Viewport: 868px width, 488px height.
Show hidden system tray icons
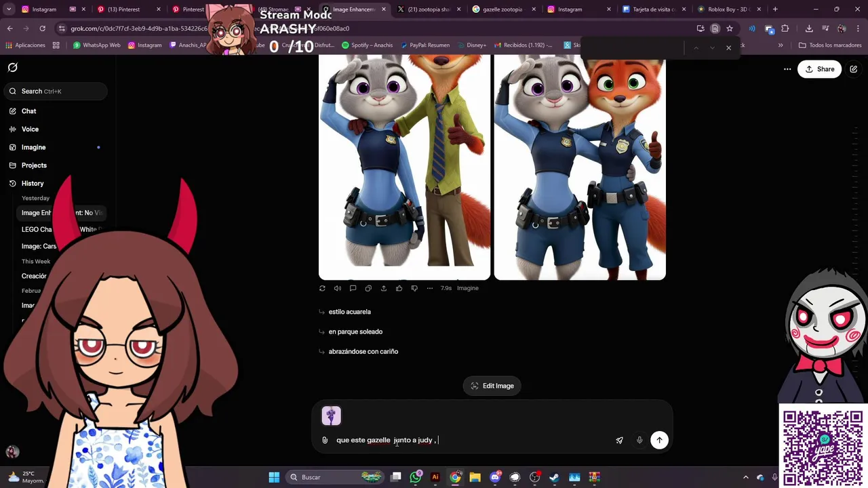pyautogui.click(x=745, y=477)
